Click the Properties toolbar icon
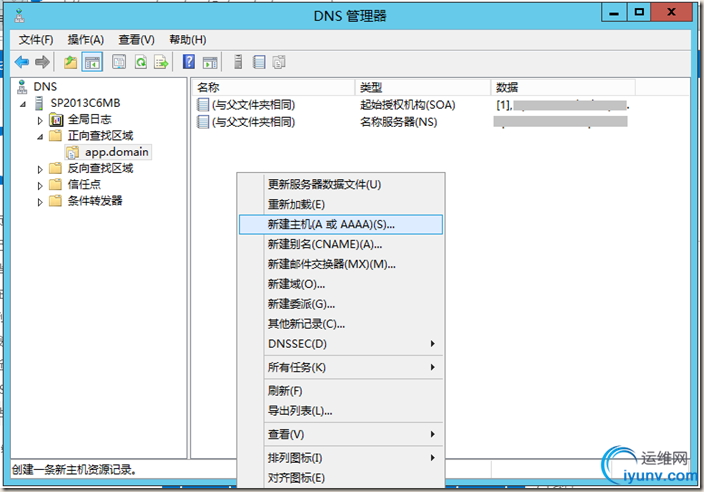Screen dimensions: 704x492 point(119,62)
